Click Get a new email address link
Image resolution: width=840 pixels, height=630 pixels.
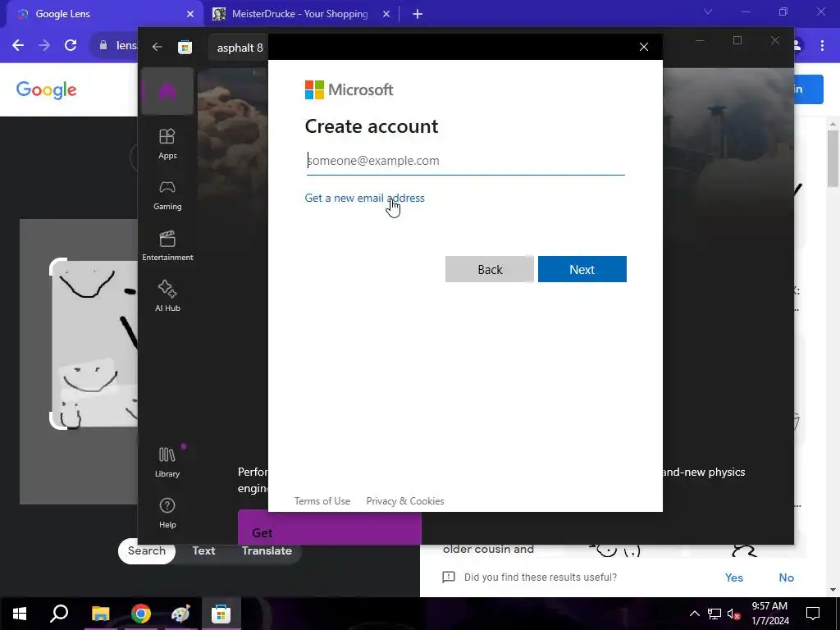tap(364, 199)
